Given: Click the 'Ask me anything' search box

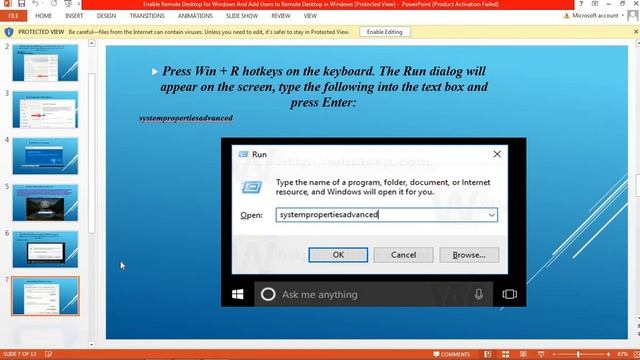Looking at the screenshot, I should click(373, 294).
